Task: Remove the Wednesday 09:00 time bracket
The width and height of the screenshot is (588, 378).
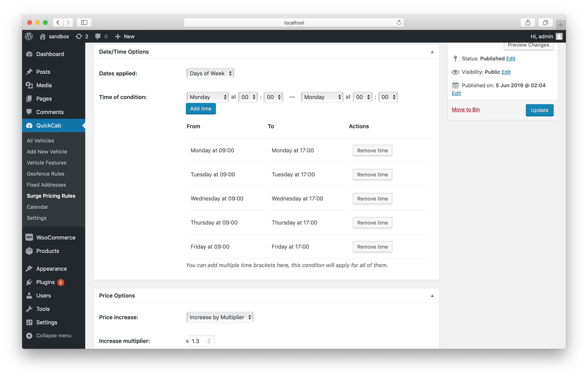Action: [372, 199]
